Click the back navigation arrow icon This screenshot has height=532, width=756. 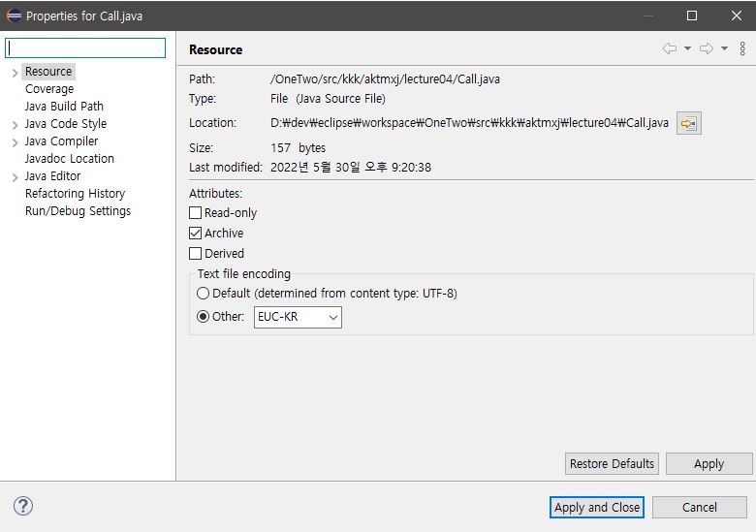(669, 48)
